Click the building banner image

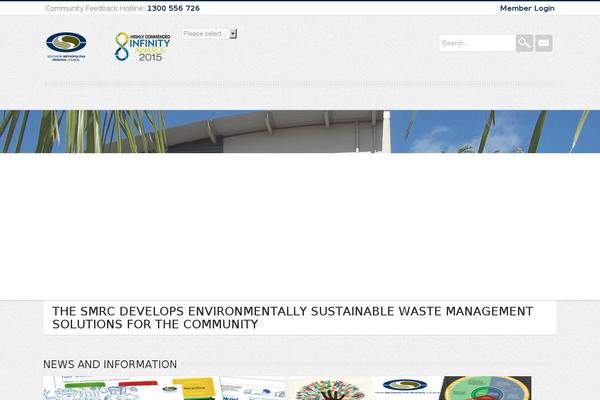pos(300,131)
